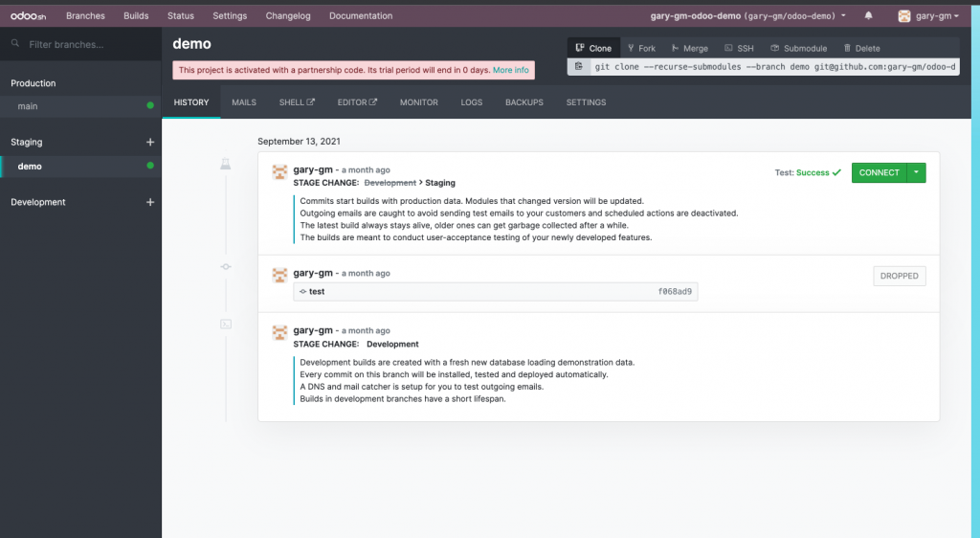
Task: Click the green status dot for demo branch
Action: click(150, 166)
